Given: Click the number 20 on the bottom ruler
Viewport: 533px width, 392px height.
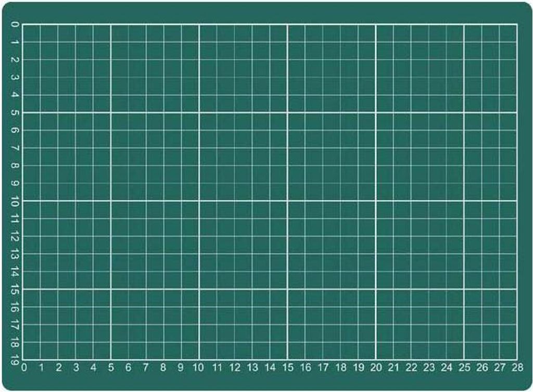Looking at the screenshot, I should click(375, 368).
